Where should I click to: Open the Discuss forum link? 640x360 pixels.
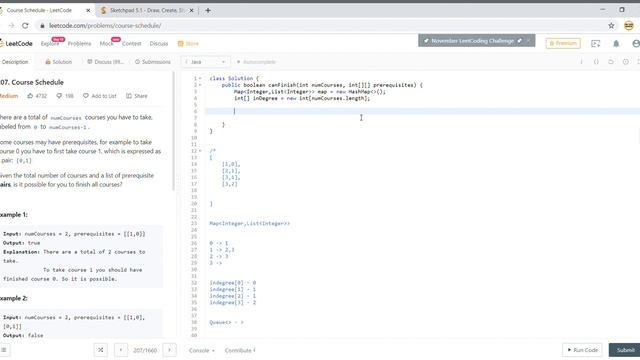(x=159, y=44)
